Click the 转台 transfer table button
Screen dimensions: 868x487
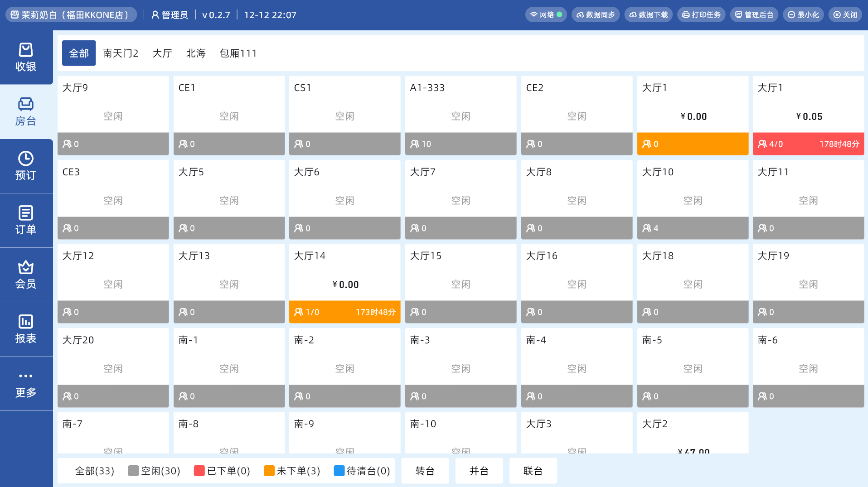pos(425,471)
